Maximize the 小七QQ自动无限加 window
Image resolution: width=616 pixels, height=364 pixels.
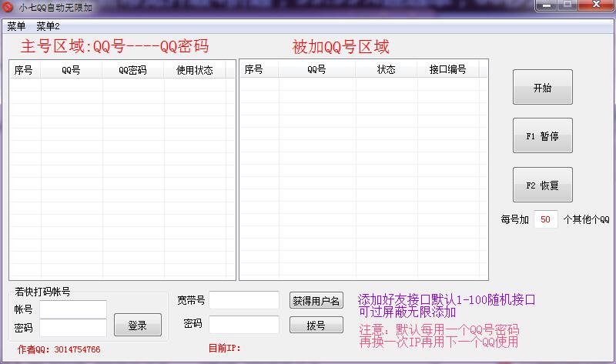click(x=567, y=5)
